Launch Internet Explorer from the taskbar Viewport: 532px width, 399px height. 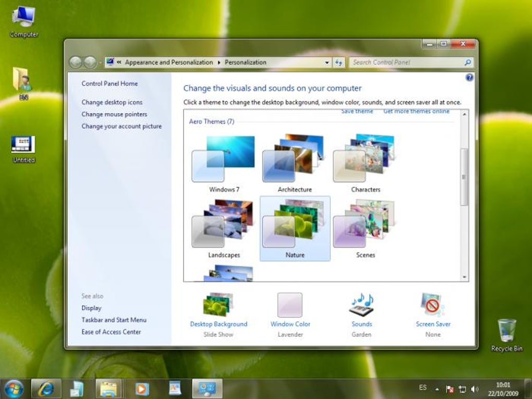pyautogui.click(x=46, y=389)
